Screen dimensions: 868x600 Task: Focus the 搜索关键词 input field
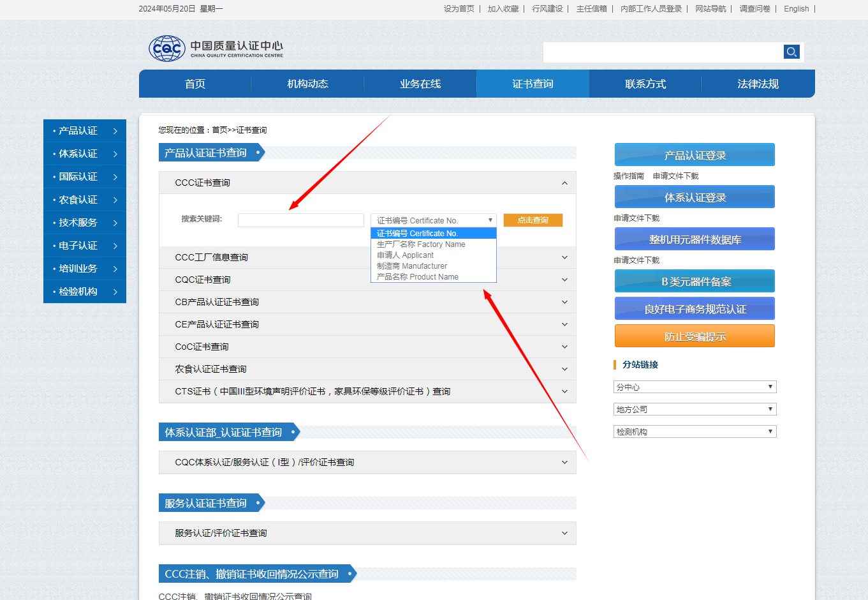[300, 220]
